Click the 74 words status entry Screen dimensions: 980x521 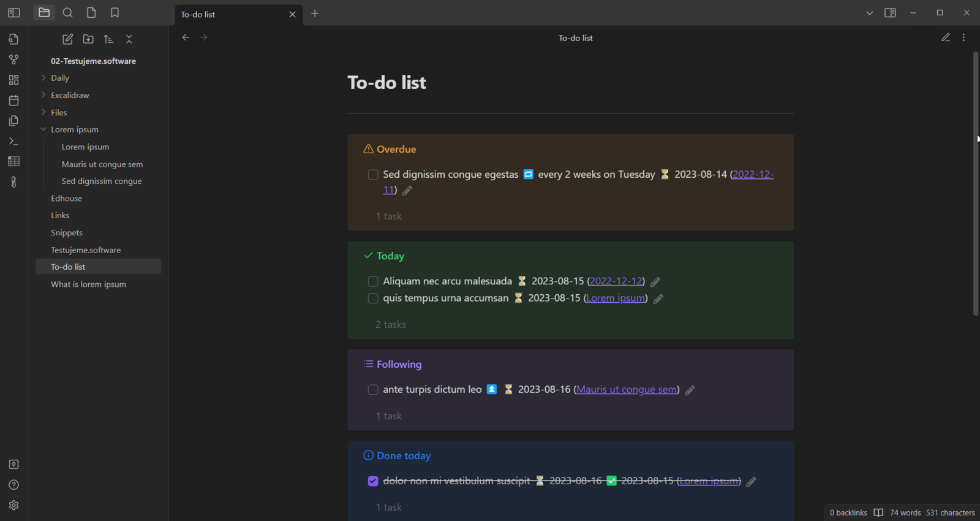(x=905, y=513)
